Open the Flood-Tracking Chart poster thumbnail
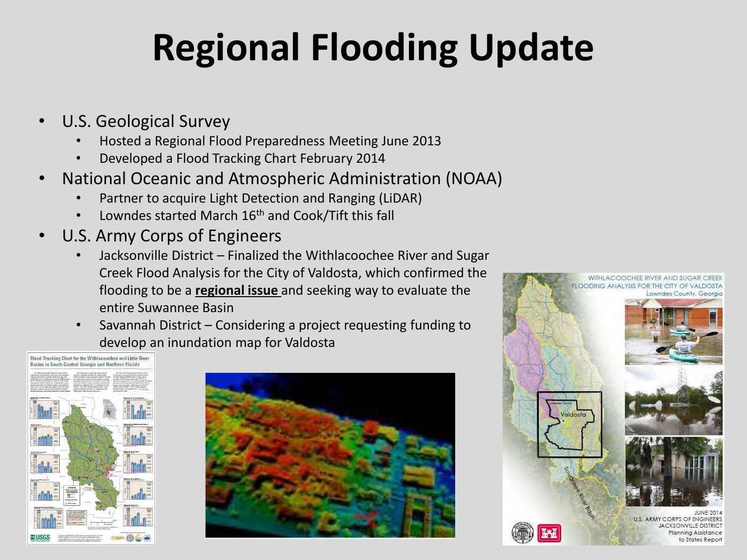This screenshot has width=747, height=560. point(91,448)
